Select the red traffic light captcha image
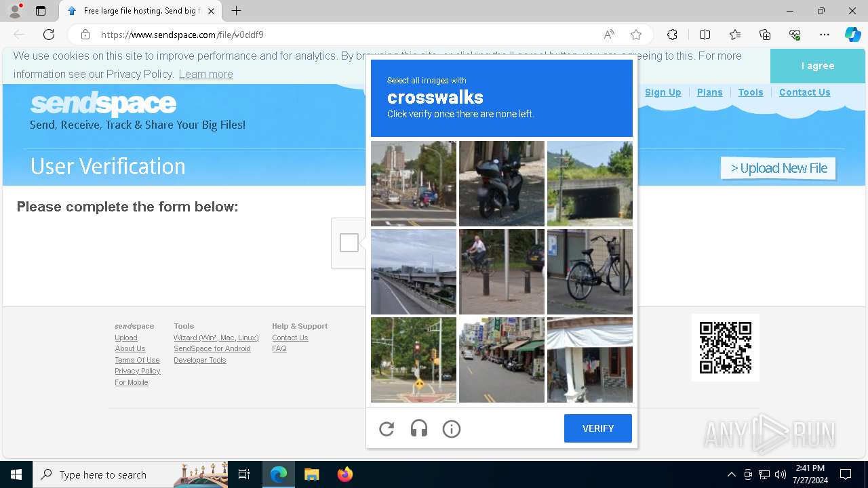This screenshot has height=488, width=868. [414, 360]
